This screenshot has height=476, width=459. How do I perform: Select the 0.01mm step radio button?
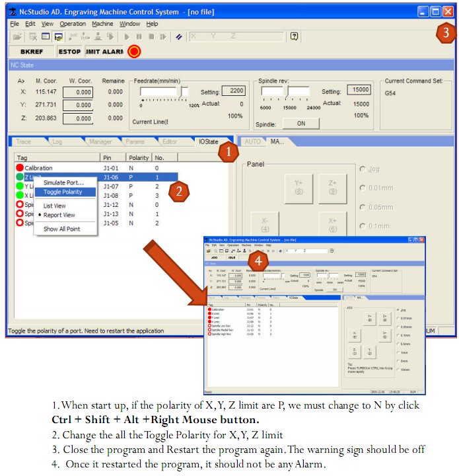point(362,188)
